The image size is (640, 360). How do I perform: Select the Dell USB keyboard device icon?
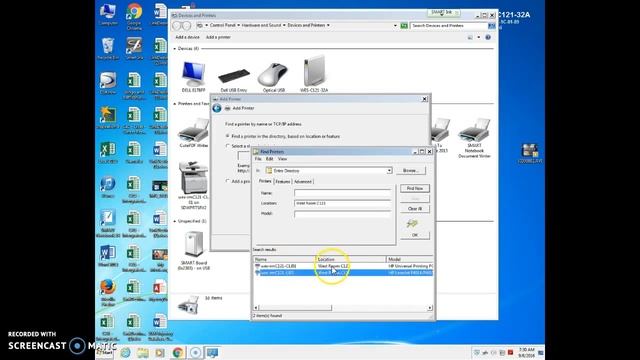(x=234, y=76)
